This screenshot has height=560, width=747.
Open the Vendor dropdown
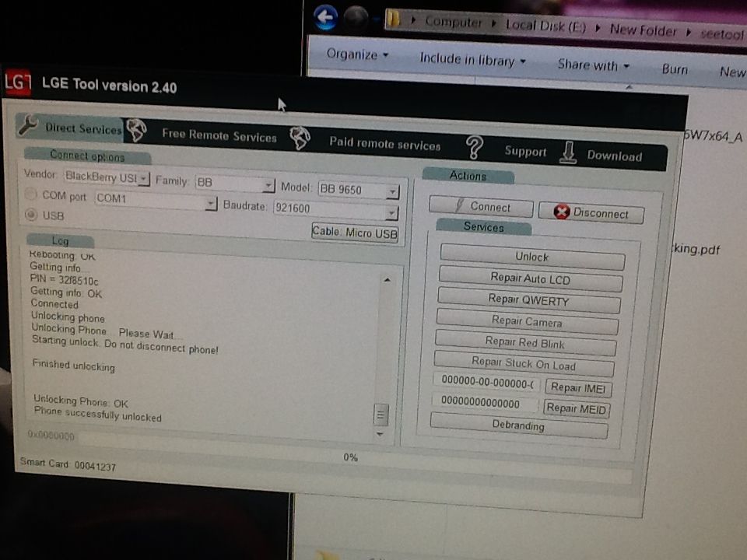143,179
